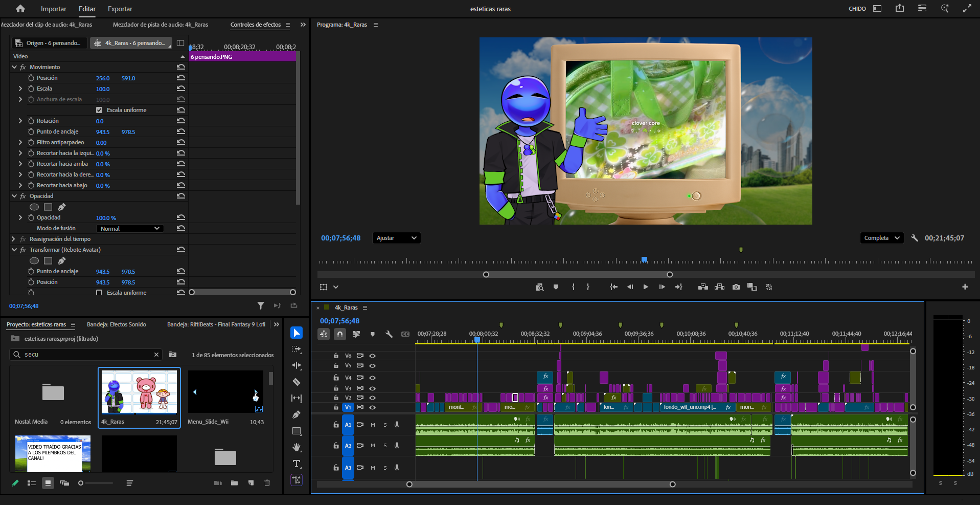The height and width of the screenshot is (505, 980).
Task: Select the Rectangle tool
Action: tap(297, 431)
